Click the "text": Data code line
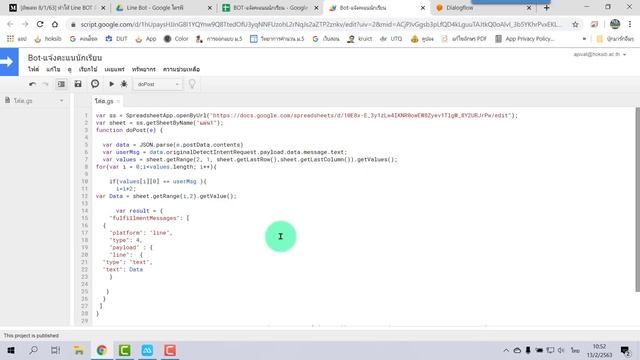 [x=122, y=270]
